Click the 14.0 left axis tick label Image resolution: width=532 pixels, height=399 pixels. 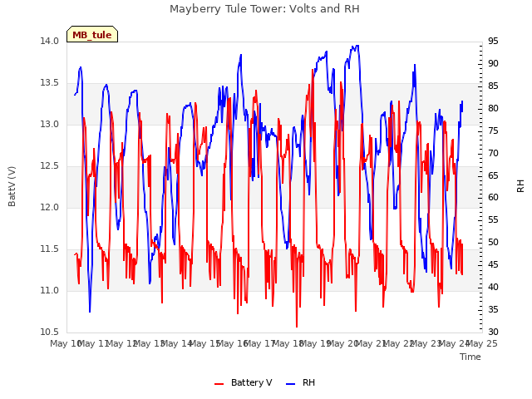[x=50, y=41]
